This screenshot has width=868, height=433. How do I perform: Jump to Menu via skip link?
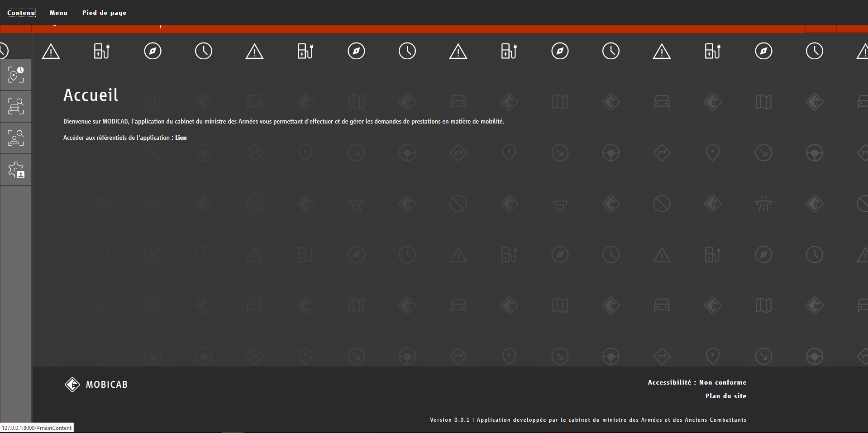58,13
